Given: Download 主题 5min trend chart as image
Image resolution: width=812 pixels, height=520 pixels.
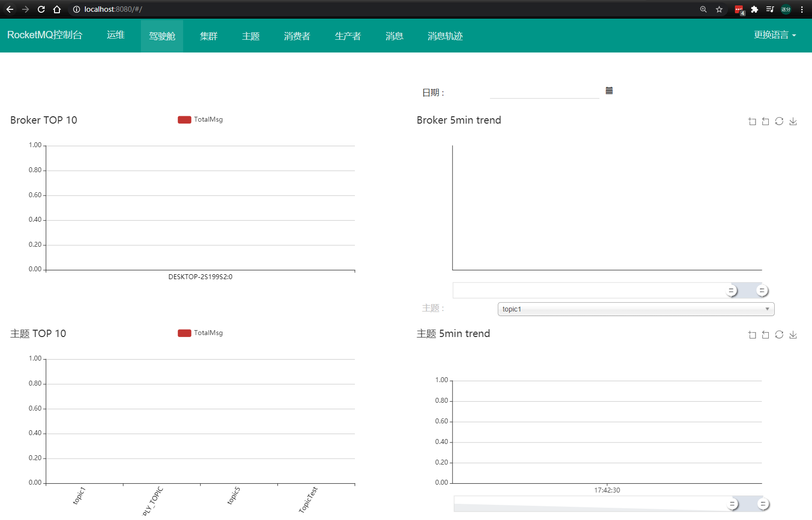Looking at the screenshot, I should click(793, 335).
